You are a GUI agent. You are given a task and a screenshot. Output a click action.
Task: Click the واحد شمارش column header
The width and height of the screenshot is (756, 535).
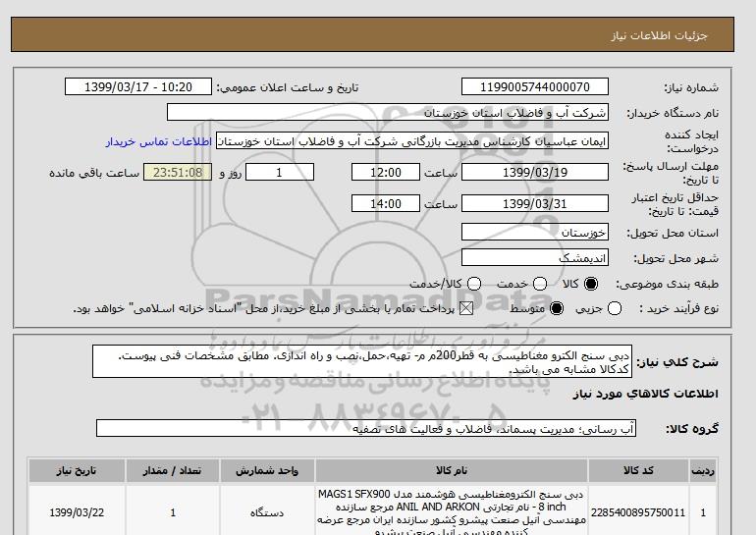pyautogui.click(x=268, y=471)
